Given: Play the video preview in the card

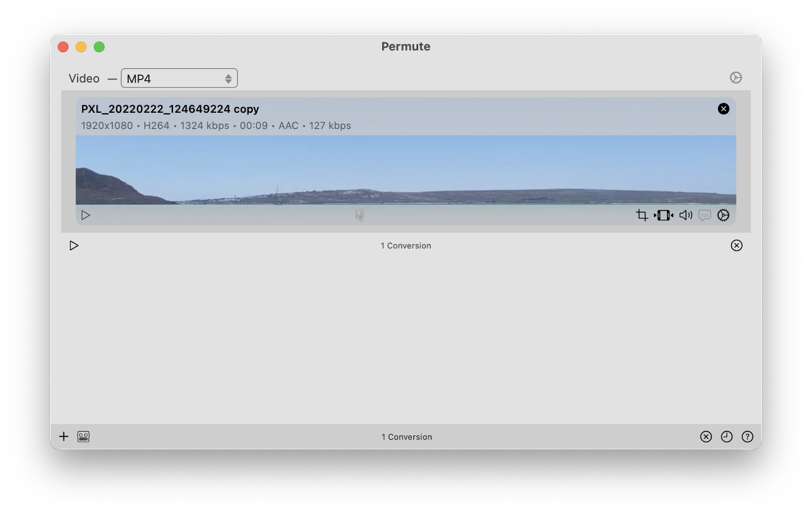Looking at the screenshot, I should coord(86,215).
